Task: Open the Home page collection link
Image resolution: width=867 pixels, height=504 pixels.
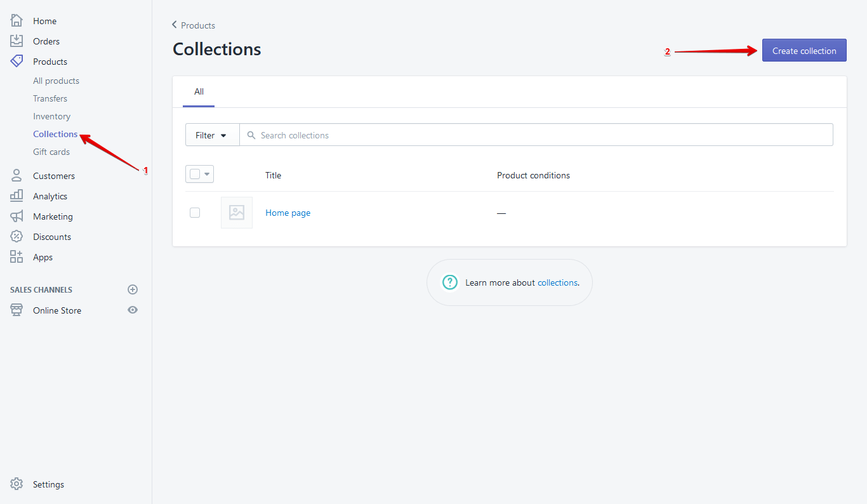Action: click(x=288, y=213)
